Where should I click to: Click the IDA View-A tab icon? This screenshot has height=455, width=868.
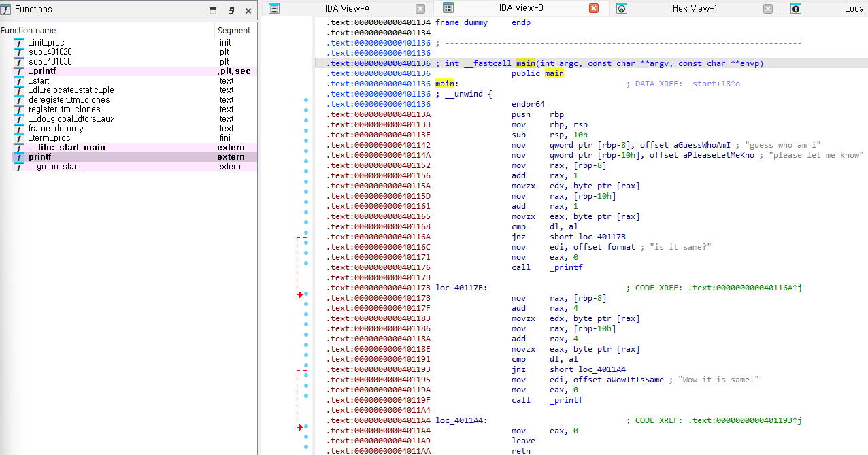[x=274, y=9]
